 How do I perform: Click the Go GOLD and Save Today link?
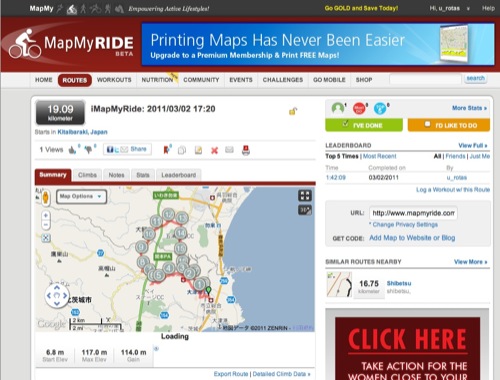pos(361,8)
